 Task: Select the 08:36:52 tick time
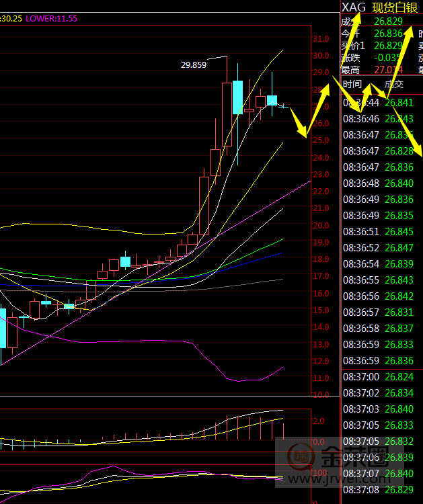361,248
